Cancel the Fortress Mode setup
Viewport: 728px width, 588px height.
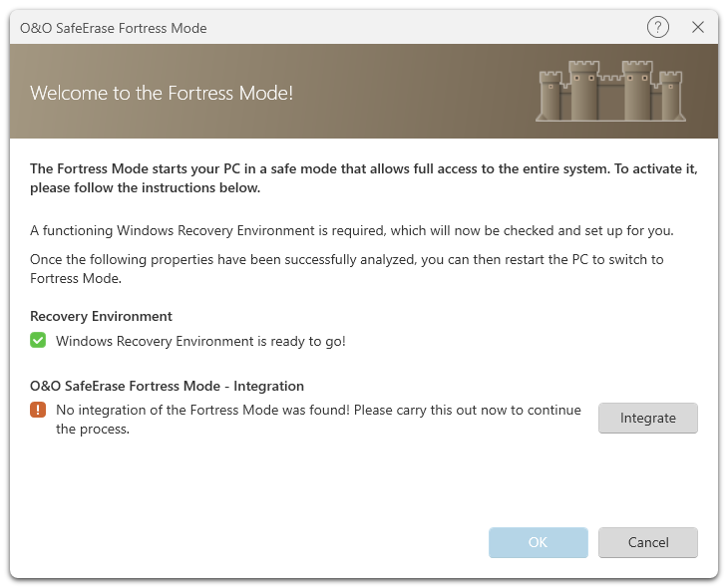point(647,542)
